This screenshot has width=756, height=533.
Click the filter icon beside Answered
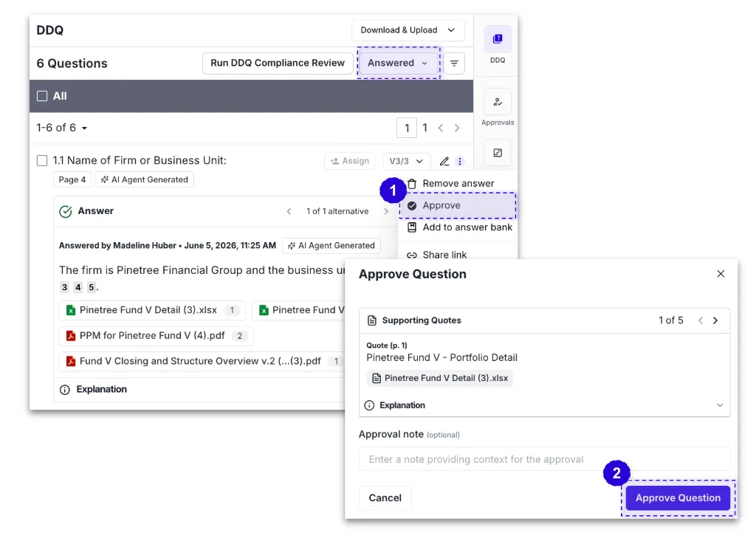pos(454,63)
